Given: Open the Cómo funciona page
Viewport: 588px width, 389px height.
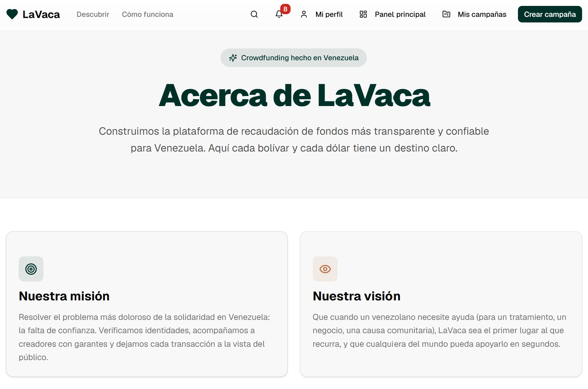Looking at the screenshot, I should pos(148,14).
